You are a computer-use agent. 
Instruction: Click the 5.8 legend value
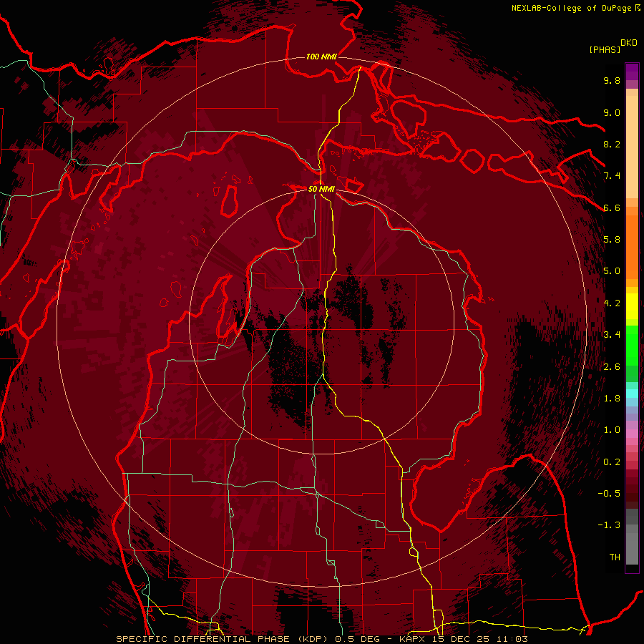point(612,240)
